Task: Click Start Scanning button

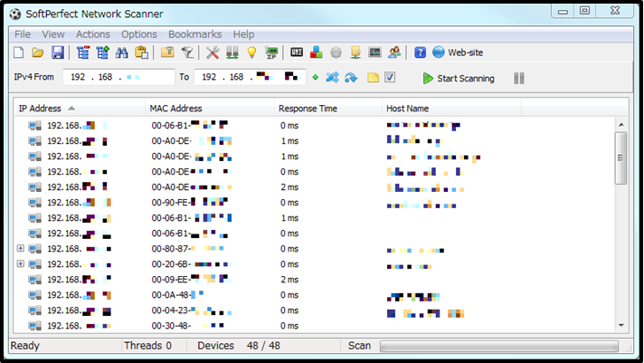Action: pyautogui.click(x=459, y=78)
